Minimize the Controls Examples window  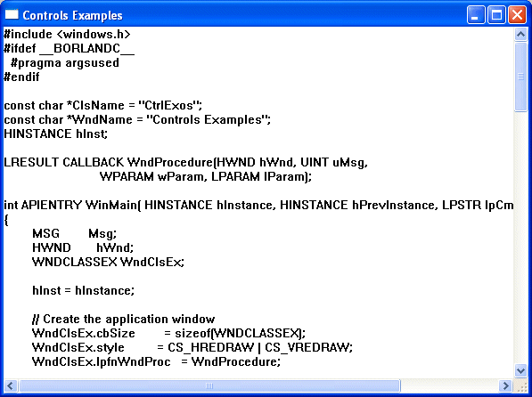476,15
